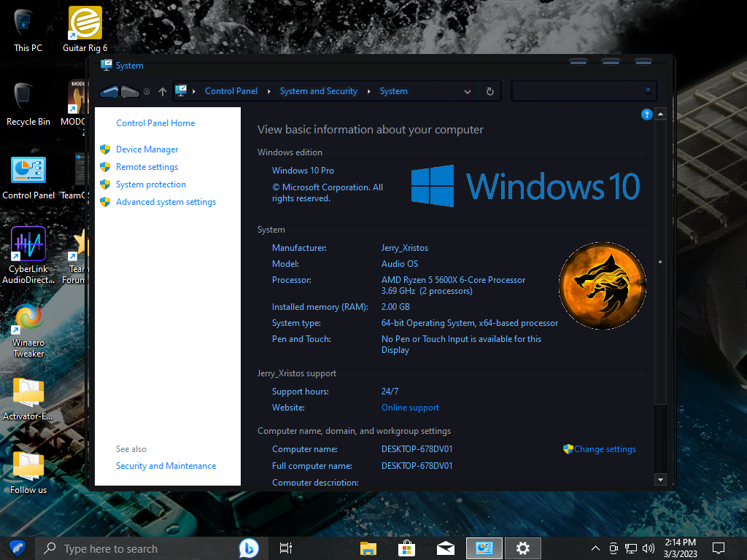Launch Guitar Rig 6 shortcut
747x560 pixels.
coord(85,29)
